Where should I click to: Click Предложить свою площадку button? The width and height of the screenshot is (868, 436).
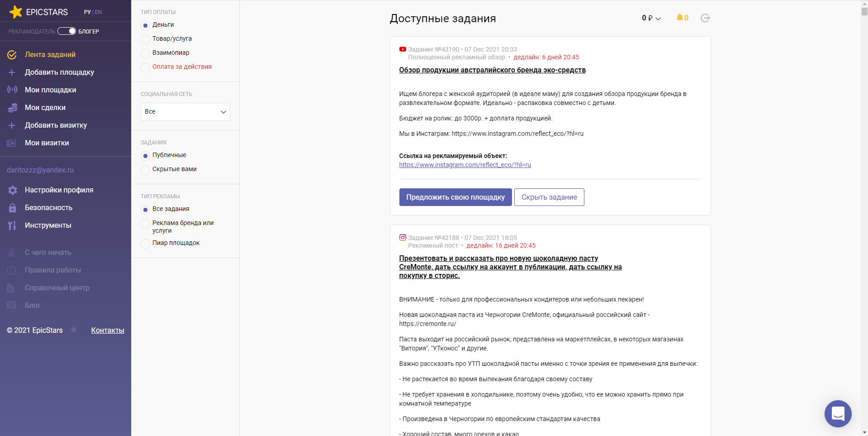455,197
